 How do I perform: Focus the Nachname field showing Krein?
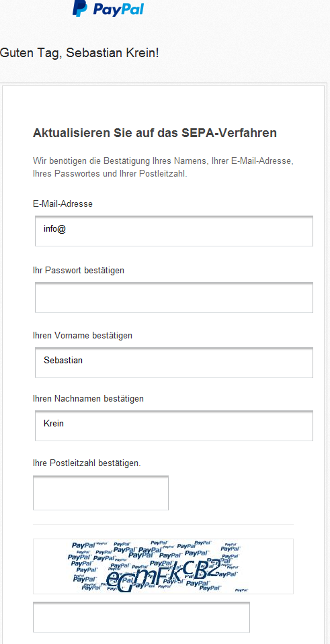click(x=174, y=426)
